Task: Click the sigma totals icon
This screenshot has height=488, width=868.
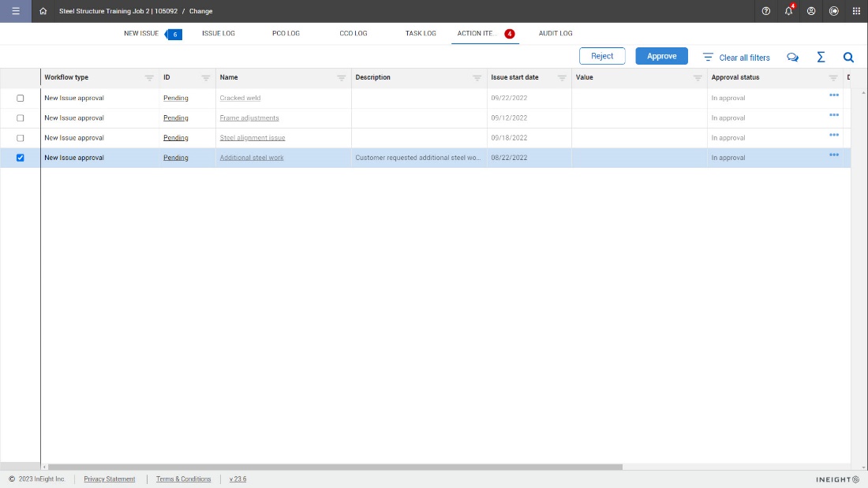Action: (821, 57)
